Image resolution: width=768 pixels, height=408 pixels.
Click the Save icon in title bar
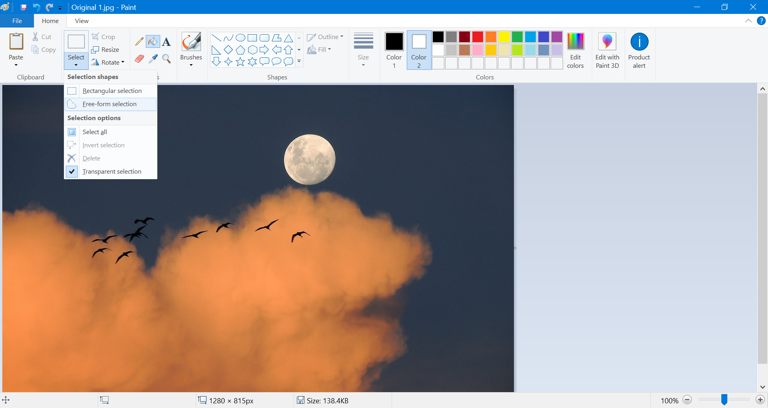[23, 7]
